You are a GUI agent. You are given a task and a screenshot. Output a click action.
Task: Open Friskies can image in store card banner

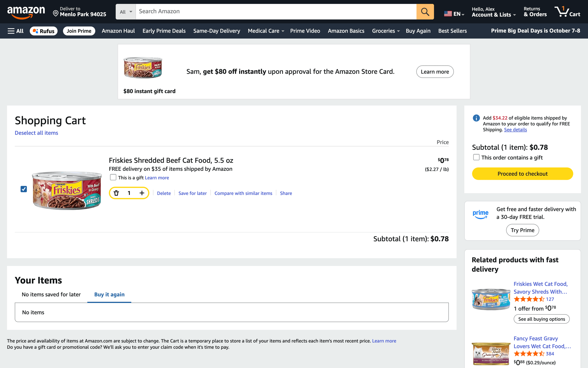(x=143, y=67)
